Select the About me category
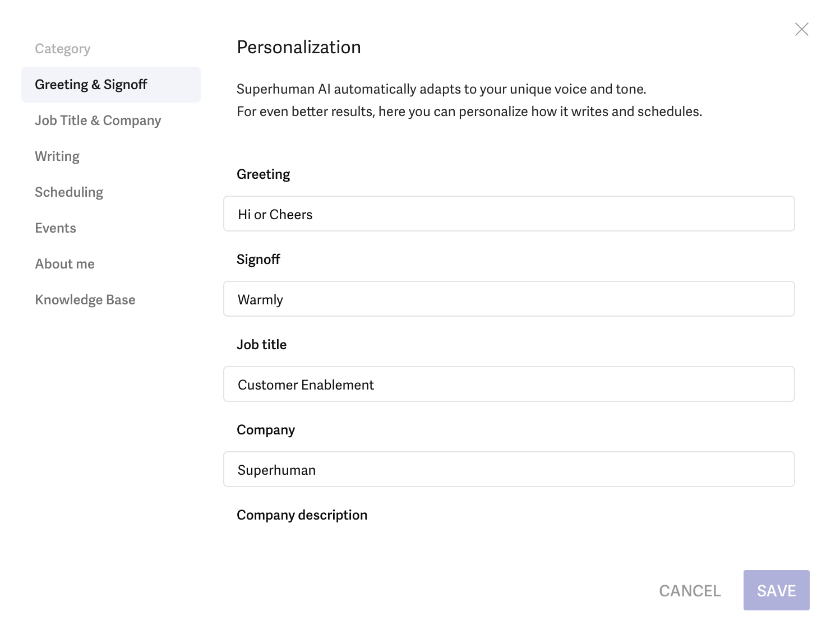 tap(65, 264)
